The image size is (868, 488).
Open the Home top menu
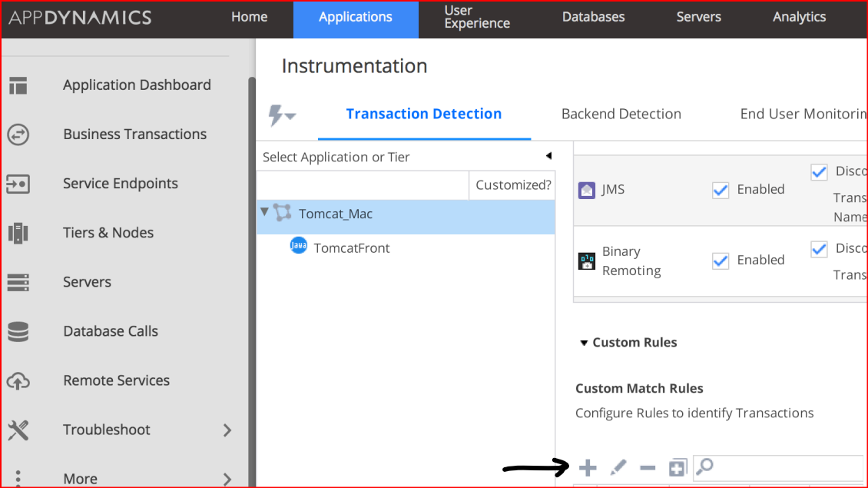[x=249, y=17]
